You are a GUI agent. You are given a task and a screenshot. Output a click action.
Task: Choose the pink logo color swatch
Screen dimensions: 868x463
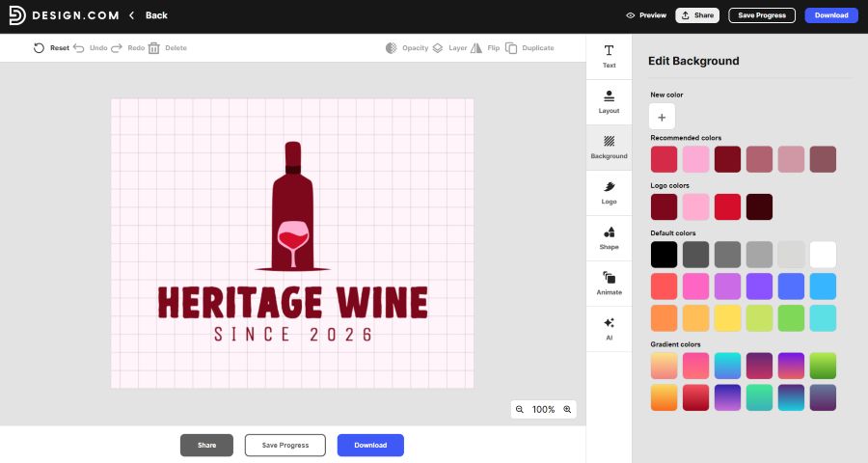coord(695,207)
